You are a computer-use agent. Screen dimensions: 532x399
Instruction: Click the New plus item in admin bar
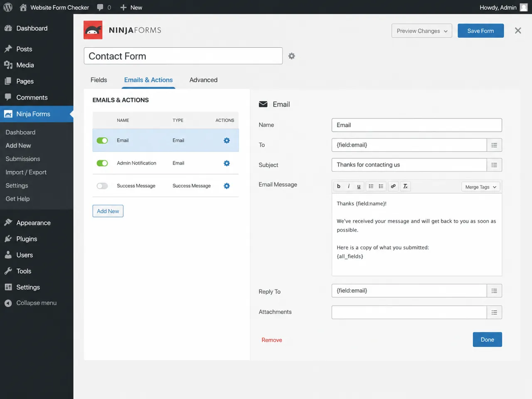(x=131, y=7)
